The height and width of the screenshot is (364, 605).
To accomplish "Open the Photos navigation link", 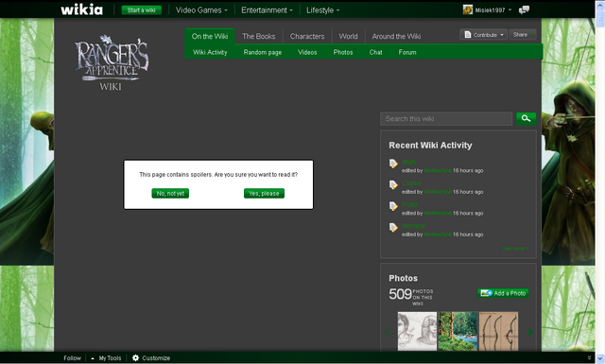I will tap(343, 52).
